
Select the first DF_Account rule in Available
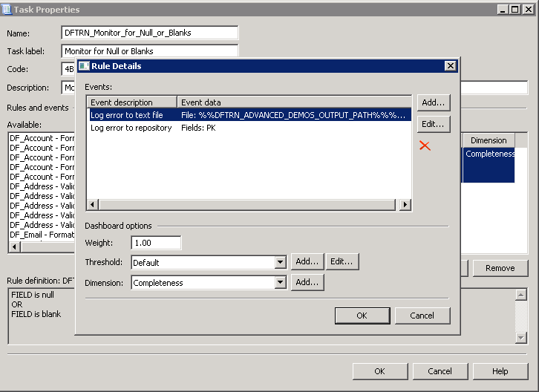[x=42, y=138]
